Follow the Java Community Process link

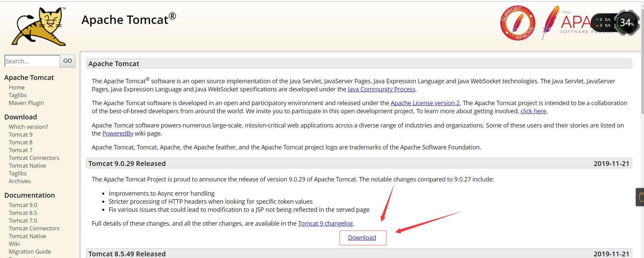[x=381, y=89]
